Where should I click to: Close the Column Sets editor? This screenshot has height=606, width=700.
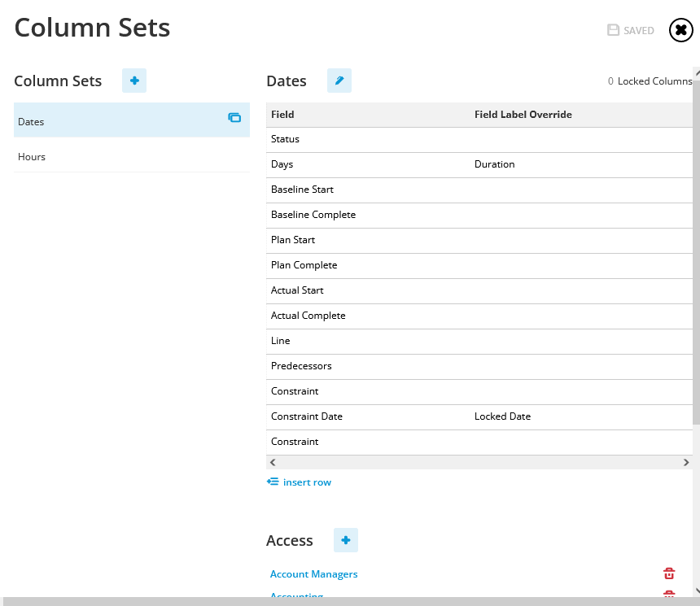click(x=680, y=30)
